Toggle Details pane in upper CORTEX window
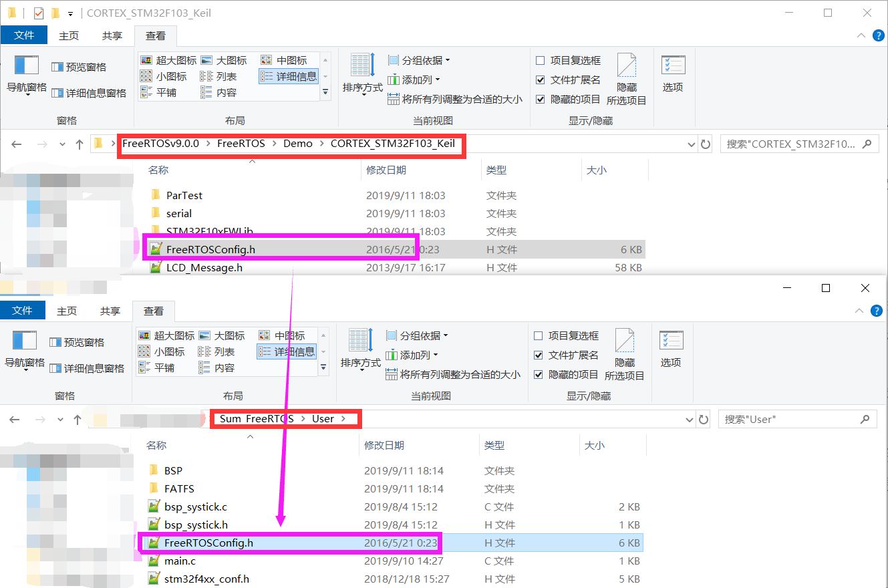 click(x=89, y=93)
